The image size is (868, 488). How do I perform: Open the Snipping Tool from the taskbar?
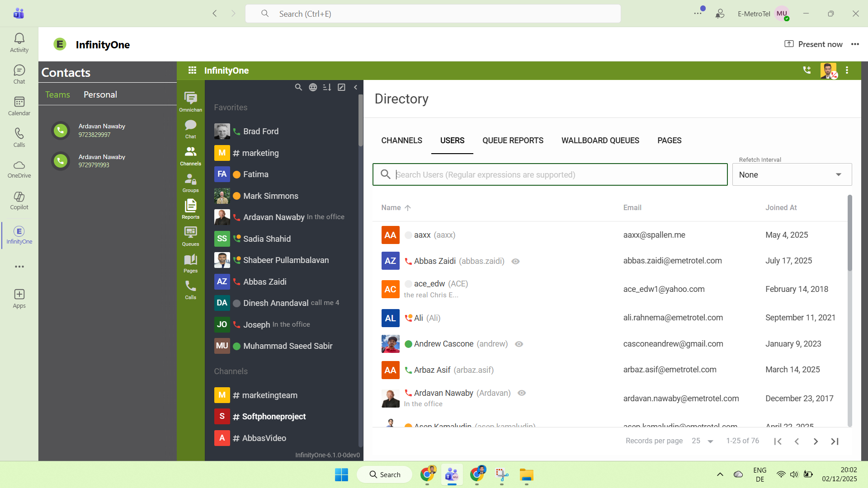pos(502,474)
